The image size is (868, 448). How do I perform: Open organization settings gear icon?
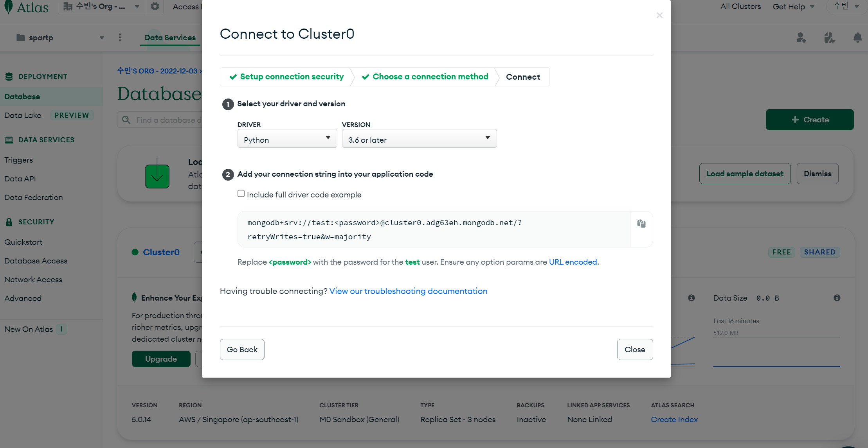pos(155,7)
